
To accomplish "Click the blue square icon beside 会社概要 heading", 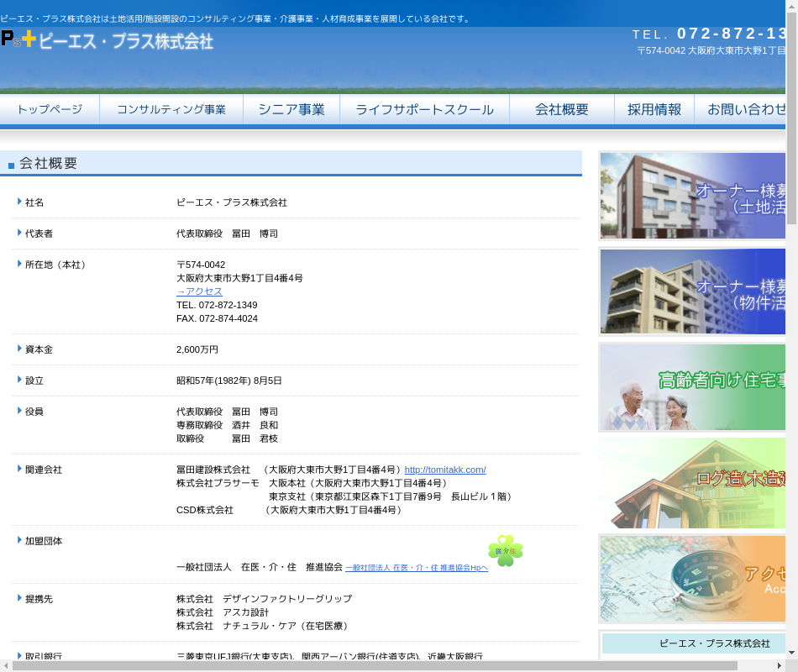I will point(11,165).
